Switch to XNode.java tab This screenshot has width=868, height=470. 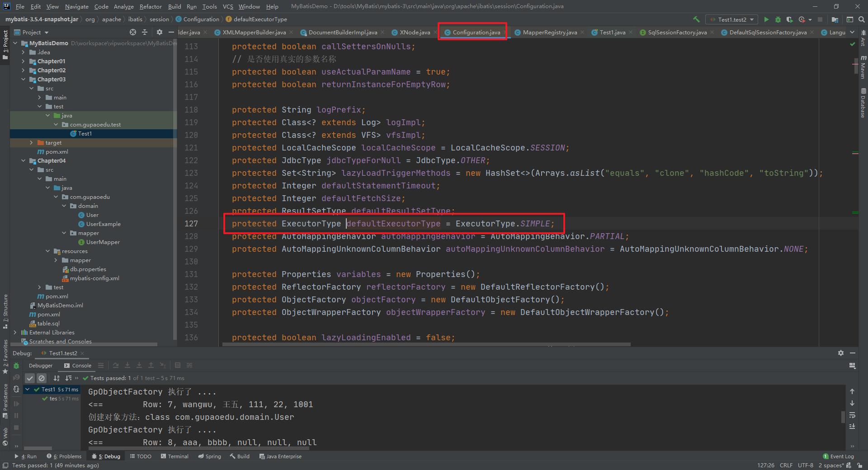415,32
